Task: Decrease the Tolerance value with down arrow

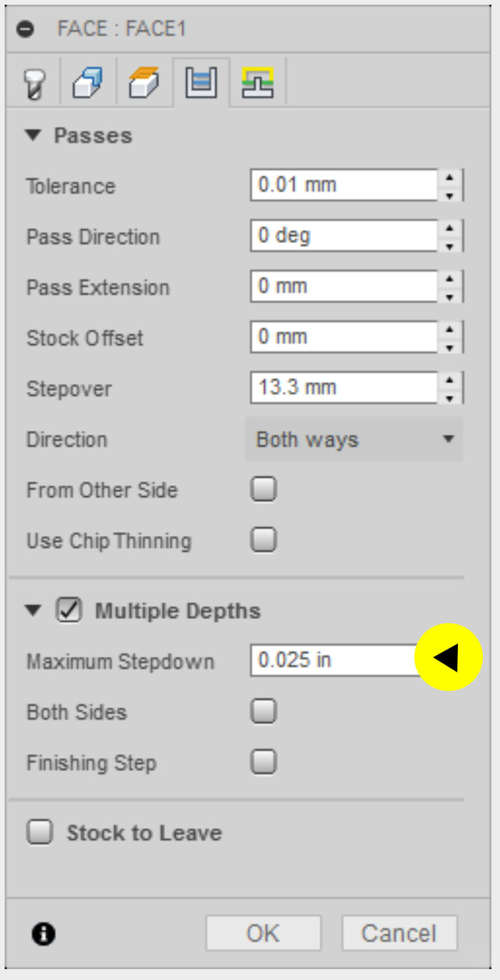Action: (449, 196)
